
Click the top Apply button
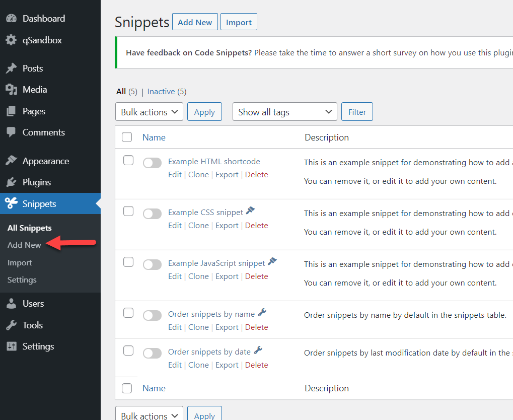pyautogui.click(x=204, y=112)
